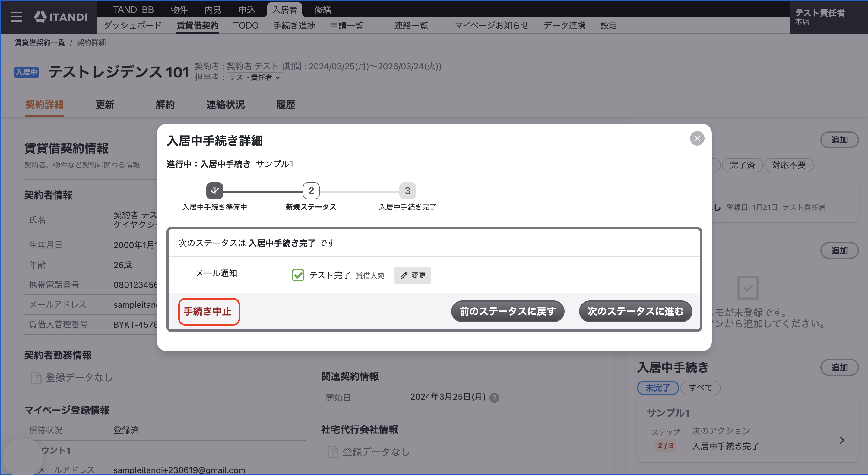The width and height of the screenshot is (868, 475).
Task: Open the ITANDI BB top menu
Action: point(132,10)
